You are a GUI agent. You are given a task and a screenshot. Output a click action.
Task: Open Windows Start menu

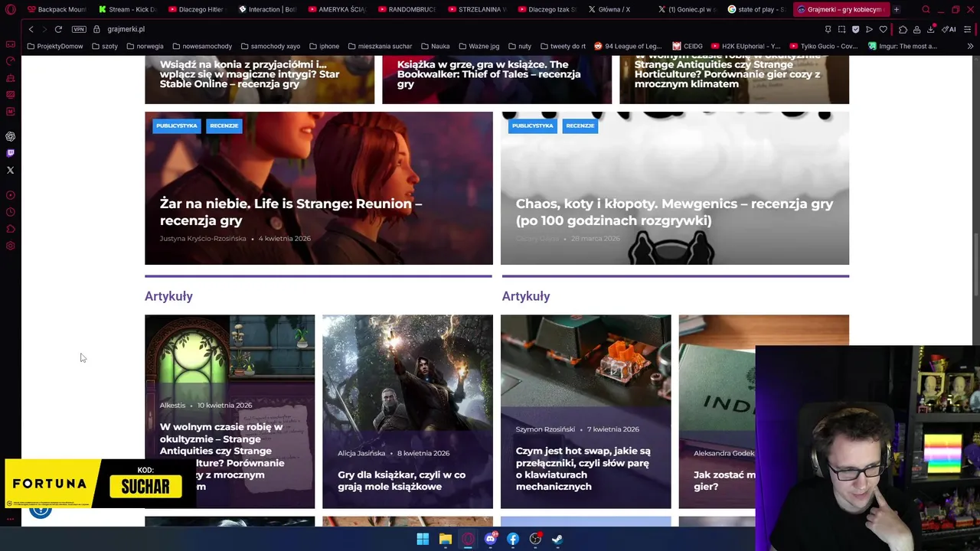click(423, 539)
